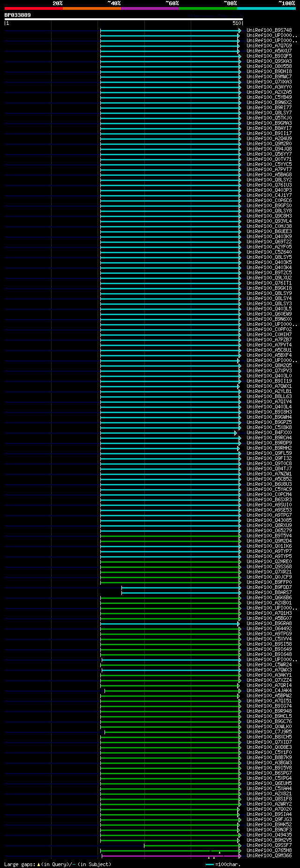
Task: Click label UniRef100_A7QWX3
Action: coord(269,670)
